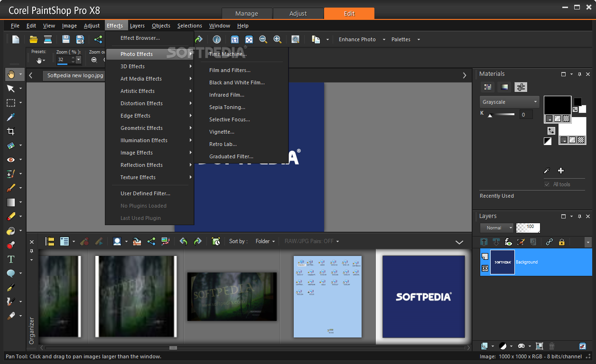The width and height of the screenshot is (596, 364).
Task: Select the Paint Brush tool
Action: [11, 188]
